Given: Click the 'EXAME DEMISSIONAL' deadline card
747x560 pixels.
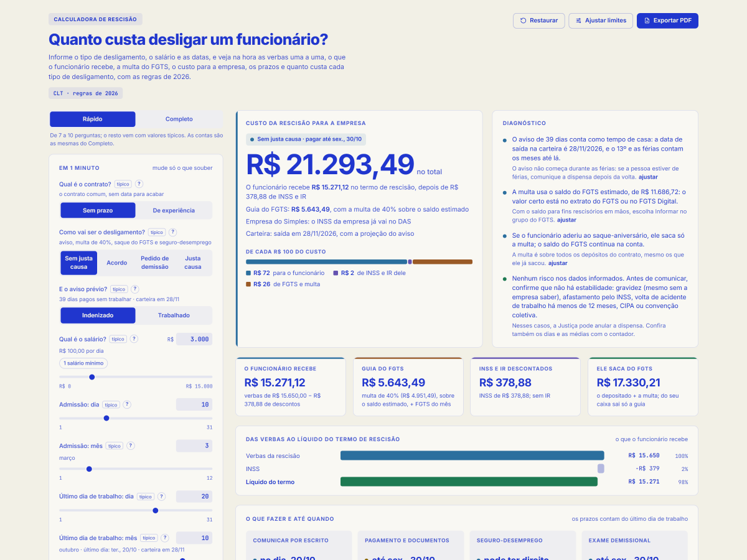Looking at the screenshot, I should [635, 545].
